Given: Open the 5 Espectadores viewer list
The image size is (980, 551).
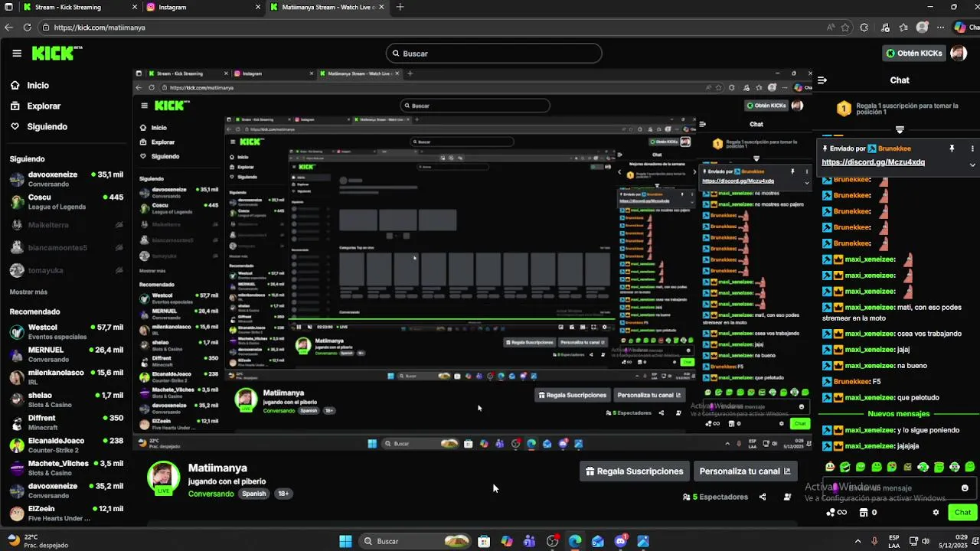Looking at the screenshot, I should (715, 497).
